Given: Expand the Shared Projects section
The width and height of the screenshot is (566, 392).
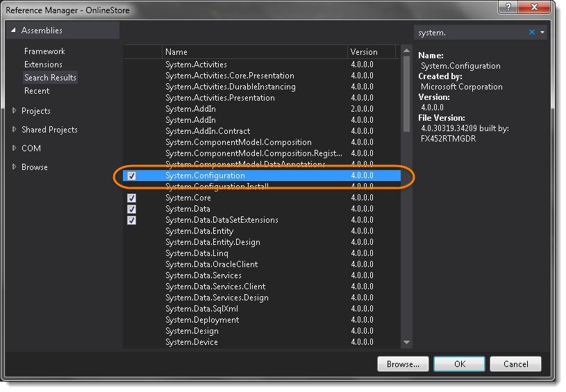Looking at the screenshot, I should [15, 130].
